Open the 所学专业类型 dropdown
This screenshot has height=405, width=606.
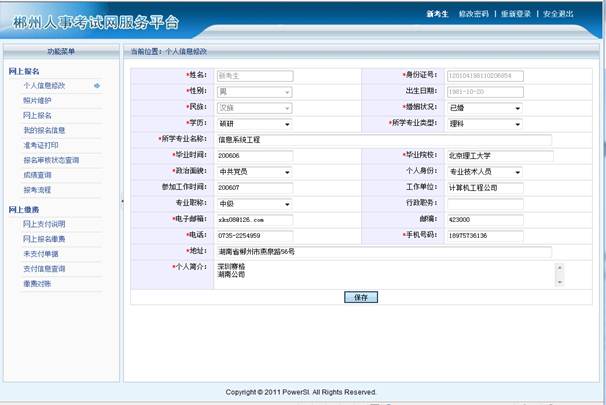517,124
